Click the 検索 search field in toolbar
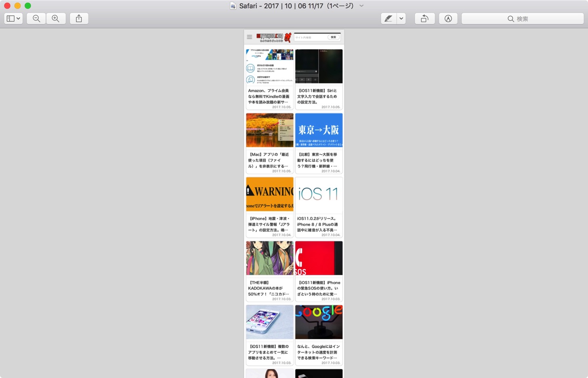Screen dimensions: 588x378 523,19
